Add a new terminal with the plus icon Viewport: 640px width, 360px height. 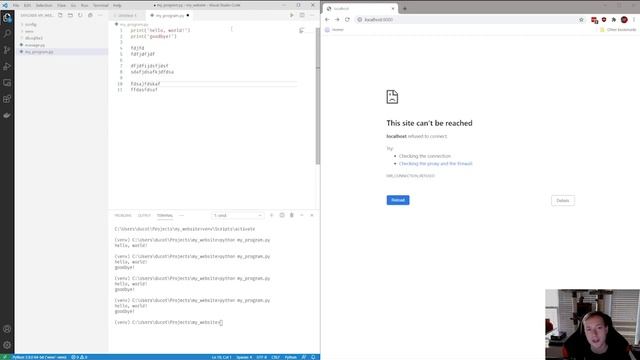[271, 215]
